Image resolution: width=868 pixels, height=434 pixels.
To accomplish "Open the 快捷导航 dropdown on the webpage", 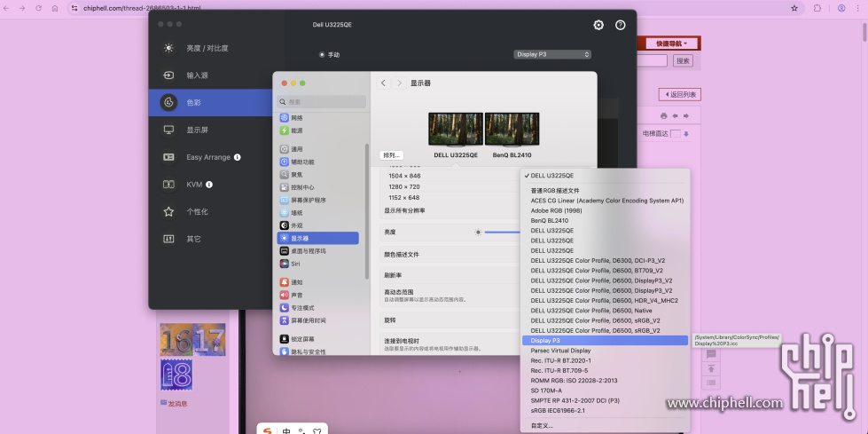I will (x=673, y=43).
